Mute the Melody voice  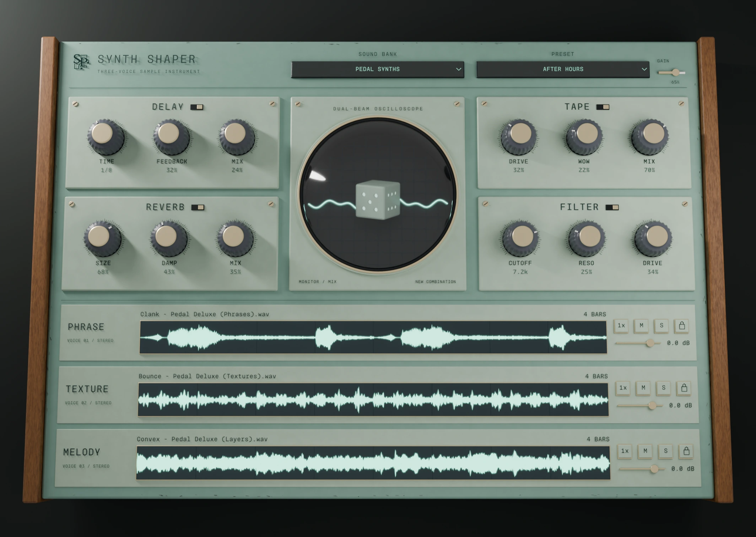click(x=645, y=451)
